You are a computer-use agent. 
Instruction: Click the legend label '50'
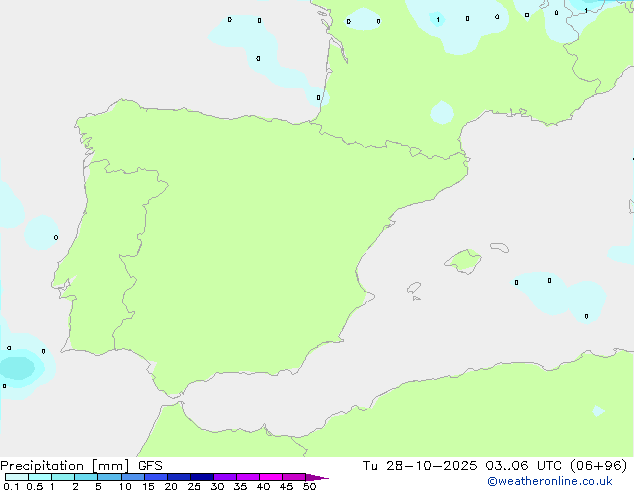309,486
